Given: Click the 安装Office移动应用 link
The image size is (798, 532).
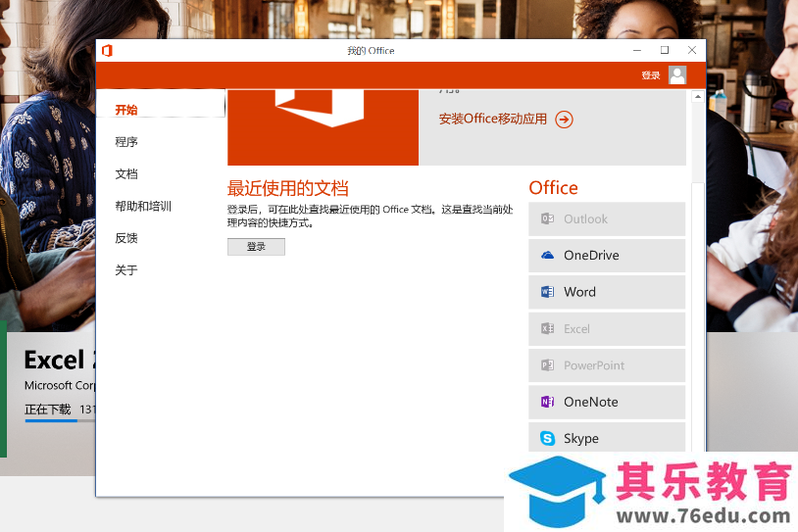Looking at the screenshot, I should (x=493, y=119).
